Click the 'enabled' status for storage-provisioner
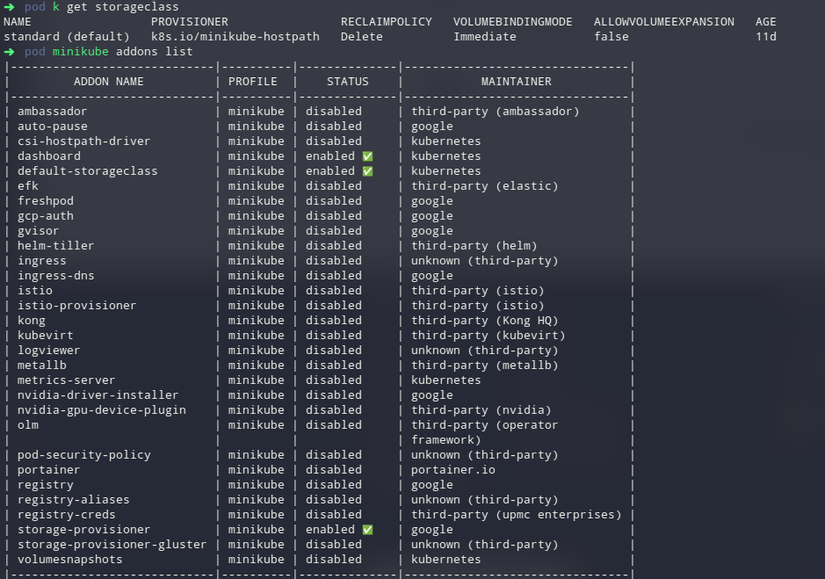 point(330,530)
